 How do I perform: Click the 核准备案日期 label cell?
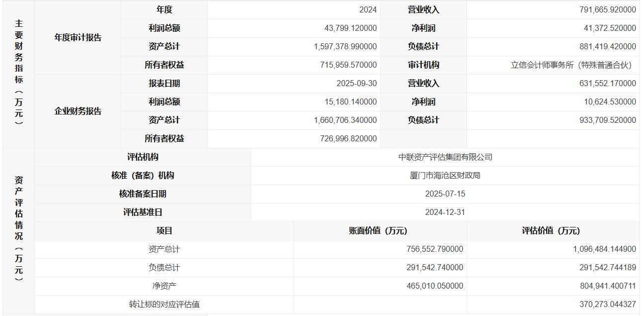point(143,194)
